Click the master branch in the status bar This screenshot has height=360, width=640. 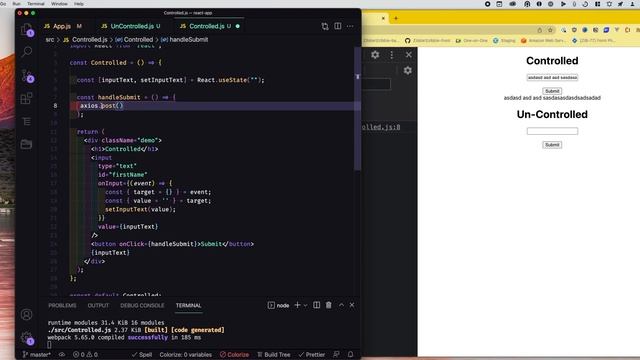coord(37,354)
